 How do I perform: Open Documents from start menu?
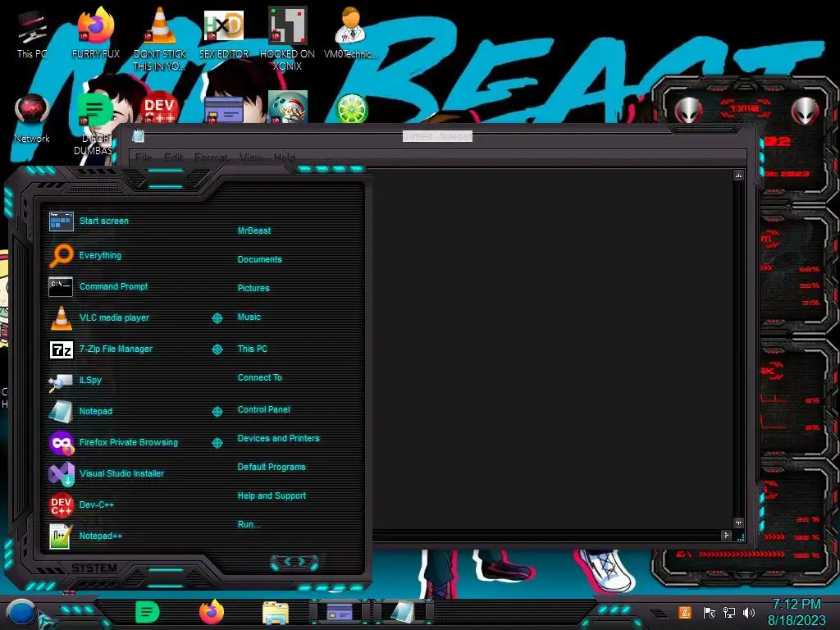(259, 259)
